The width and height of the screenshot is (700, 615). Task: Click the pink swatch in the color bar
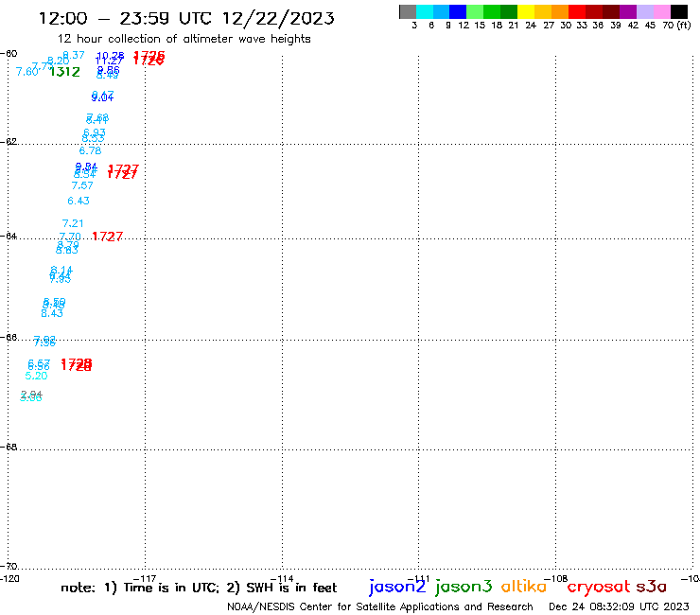661,11
